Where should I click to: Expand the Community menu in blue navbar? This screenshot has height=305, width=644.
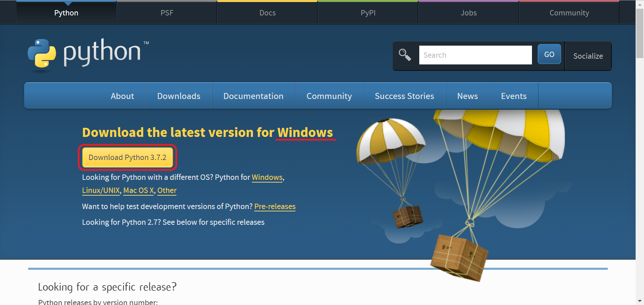(x=329, y=96)
